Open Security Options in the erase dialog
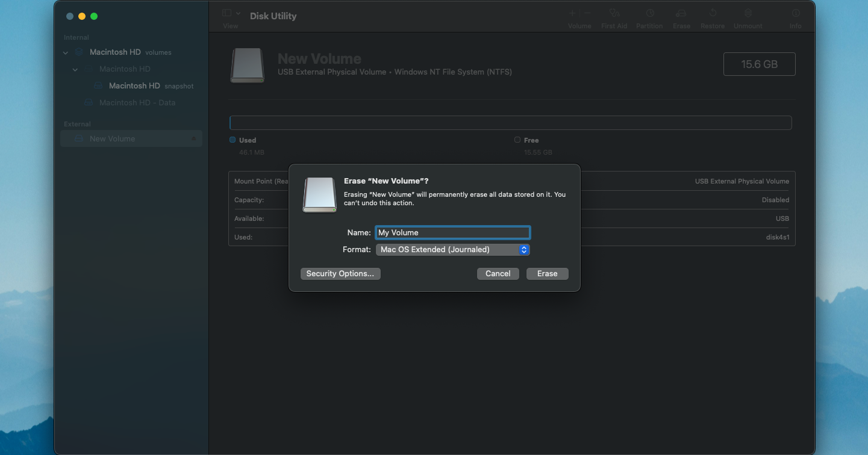This screenshot has height=455, width=868. (x=340, y=274)
